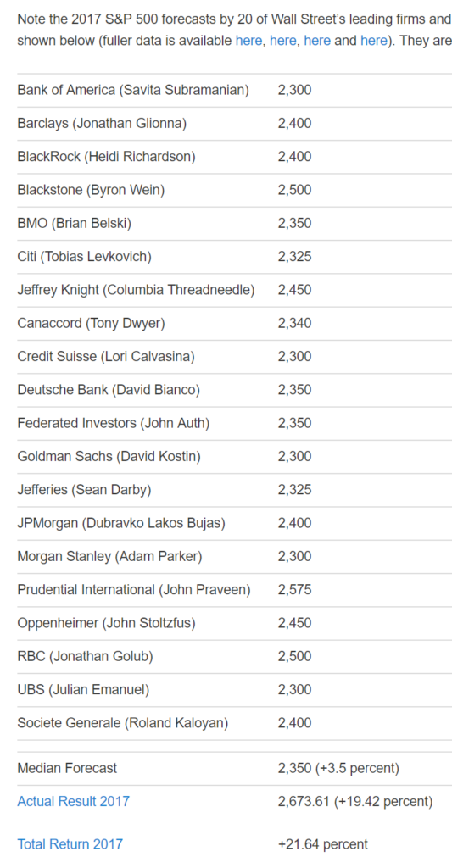Click the Prudential International 2,575 forecast value
The width and height of the screenshot is (452, 868).
click(x=294, y=590)
